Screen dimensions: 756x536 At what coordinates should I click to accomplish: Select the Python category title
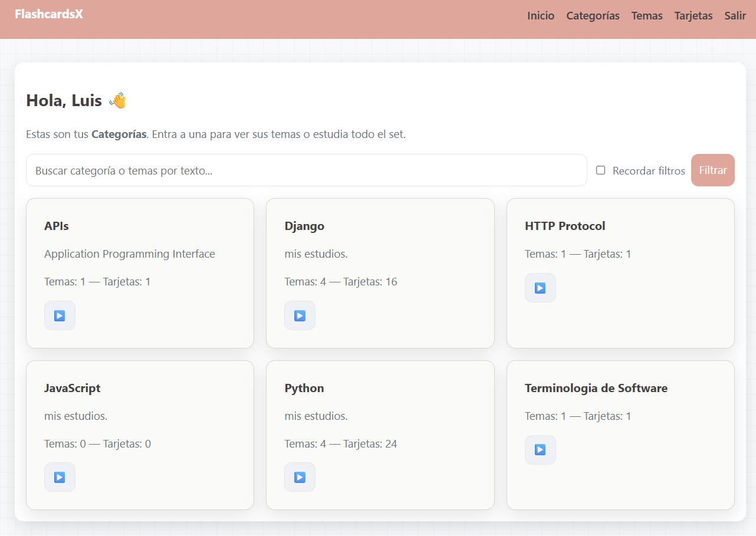click(304, 388)
